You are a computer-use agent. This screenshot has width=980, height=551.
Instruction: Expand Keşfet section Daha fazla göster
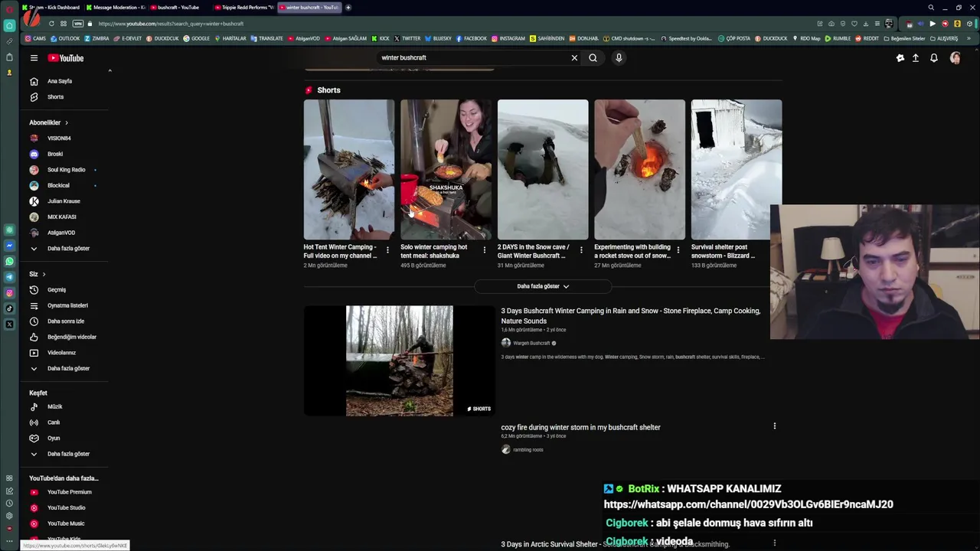(67, 454)
